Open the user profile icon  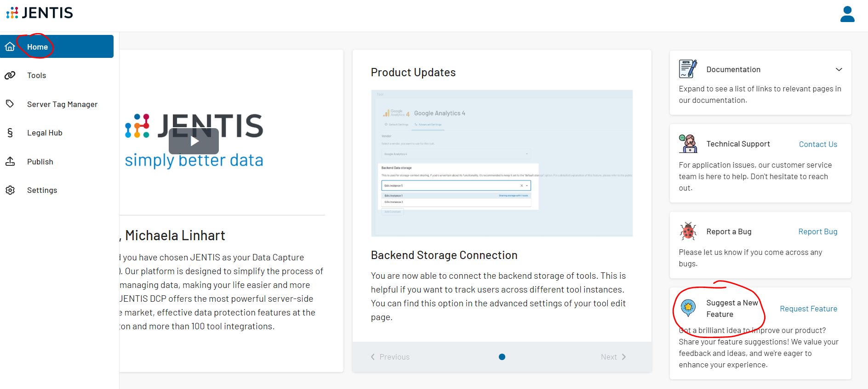click(847, 14)
